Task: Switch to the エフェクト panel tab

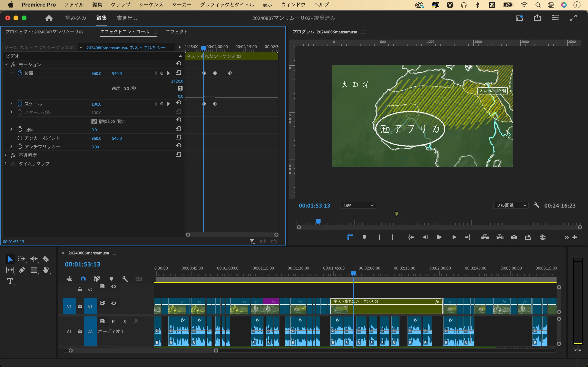Action: 177,32
